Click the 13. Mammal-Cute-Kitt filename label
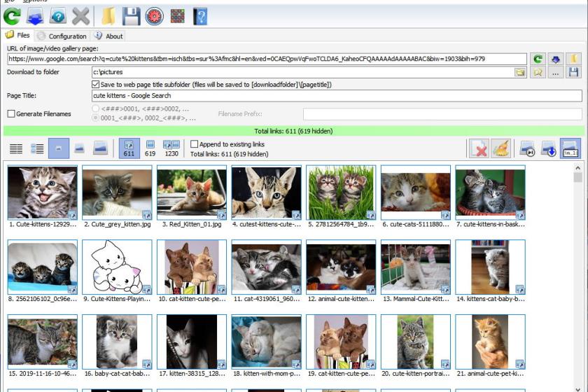The width and height of the screenshot is (588, 392). coord(416,299)
